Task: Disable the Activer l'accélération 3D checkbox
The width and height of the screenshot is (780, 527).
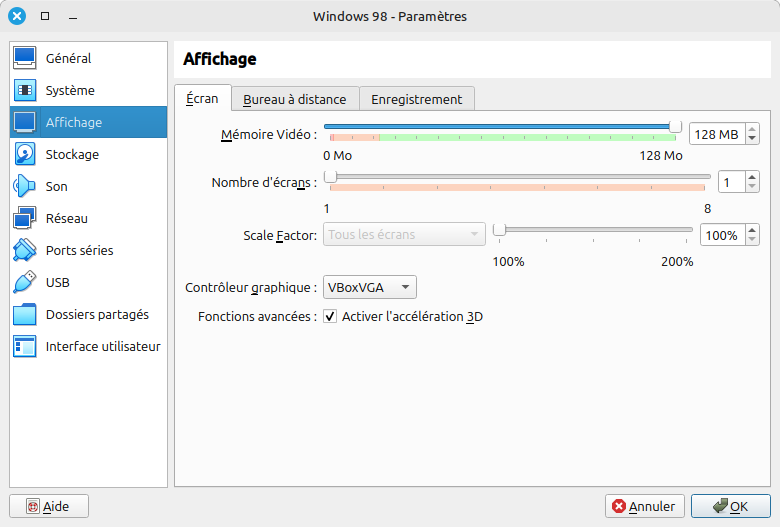Action: point(330,316)
